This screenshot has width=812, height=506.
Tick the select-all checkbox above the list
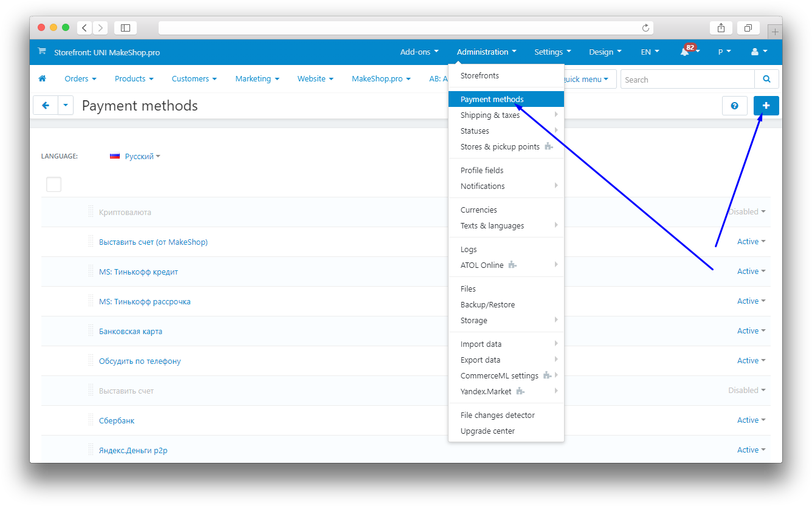click(54, 184)
